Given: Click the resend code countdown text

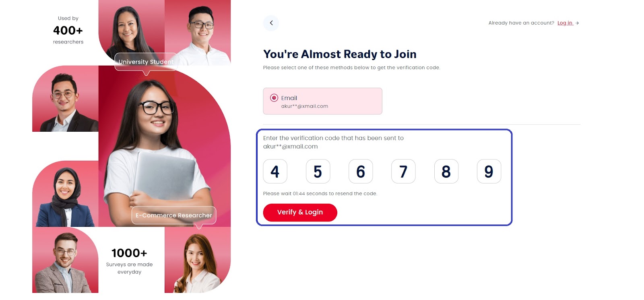Looking at the screenshot, I should coord(320,194).
